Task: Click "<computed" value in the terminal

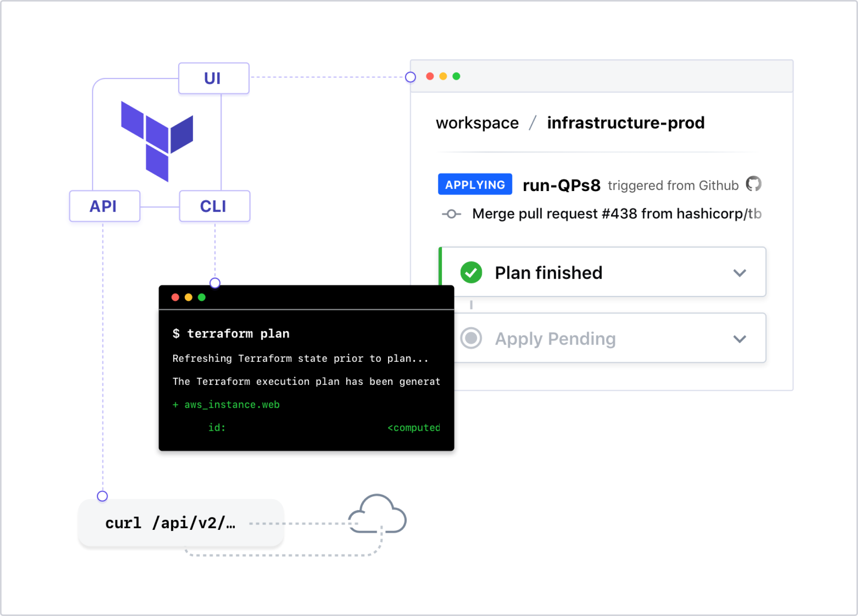Action: 413,428
